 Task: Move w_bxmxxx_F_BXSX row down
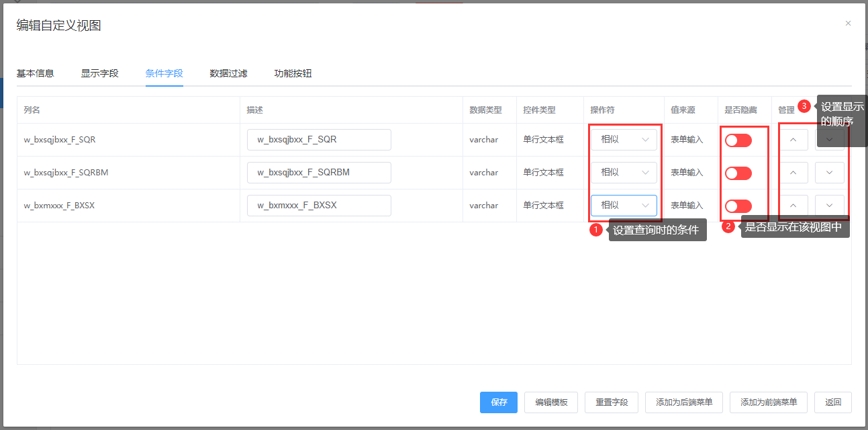829,206
